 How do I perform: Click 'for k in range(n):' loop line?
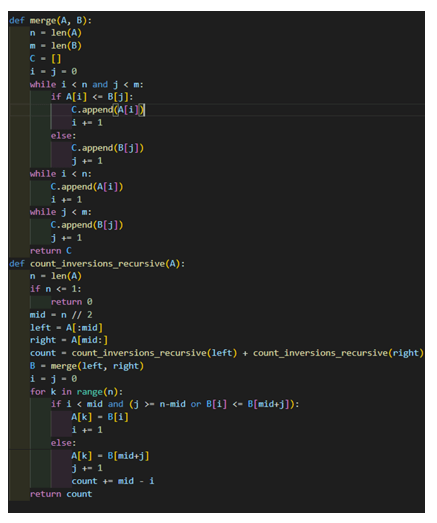pyautogui.click(x=76, y=392)
